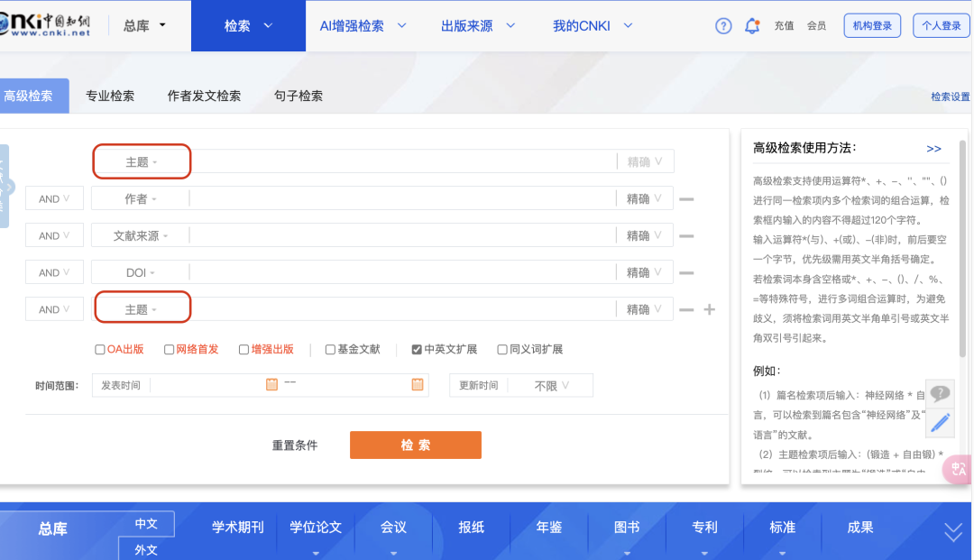This screenshot has width=974, height=560.
Task: Select the 学术期刊 database tab
Action: [238, 528]
